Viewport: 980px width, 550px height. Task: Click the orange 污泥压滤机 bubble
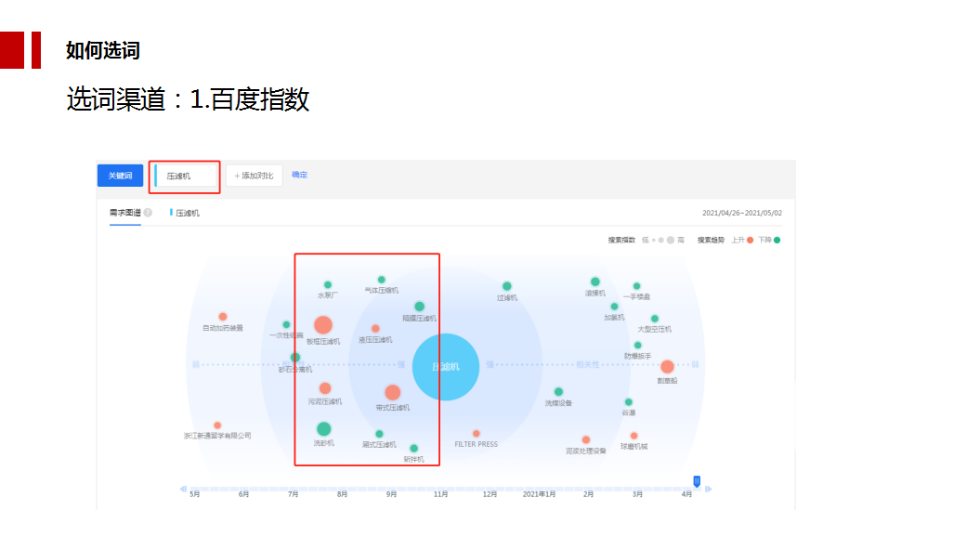coord(324,388)
